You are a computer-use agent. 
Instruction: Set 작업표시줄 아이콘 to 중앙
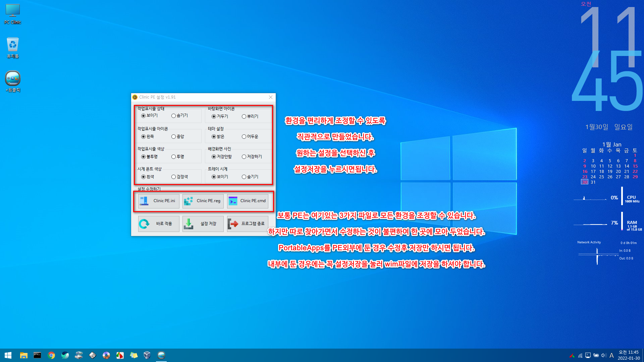pos(178,137)
